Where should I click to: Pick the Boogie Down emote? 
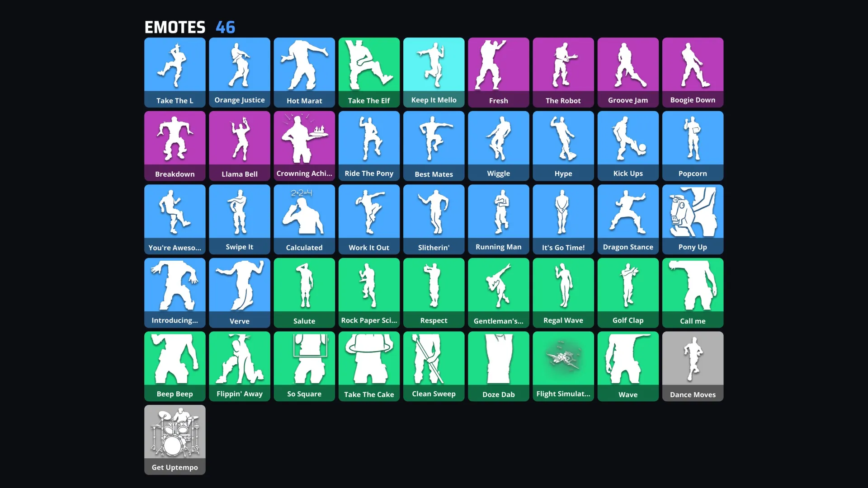[x=693, y=72]
